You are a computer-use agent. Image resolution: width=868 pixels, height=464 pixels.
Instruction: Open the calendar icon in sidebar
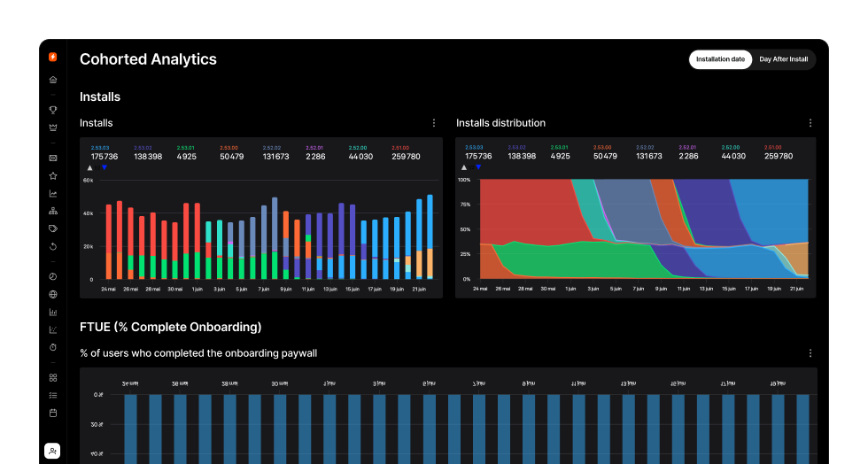(53, 413)
